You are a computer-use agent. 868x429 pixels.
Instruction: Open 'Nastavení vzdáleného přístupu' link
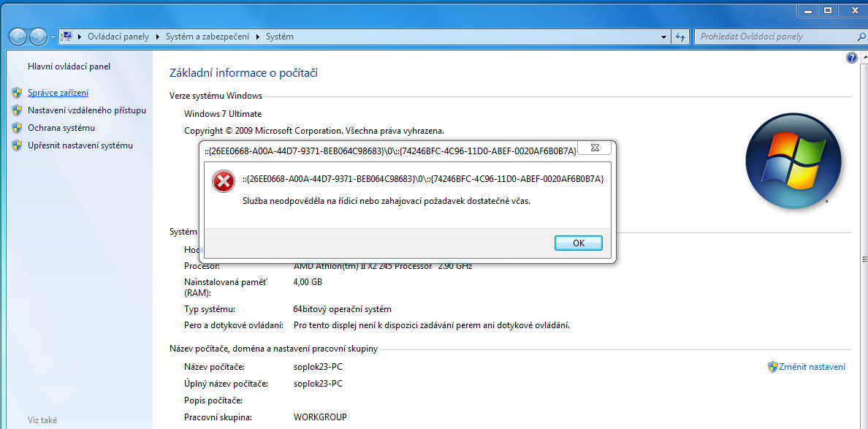point(87,110)
